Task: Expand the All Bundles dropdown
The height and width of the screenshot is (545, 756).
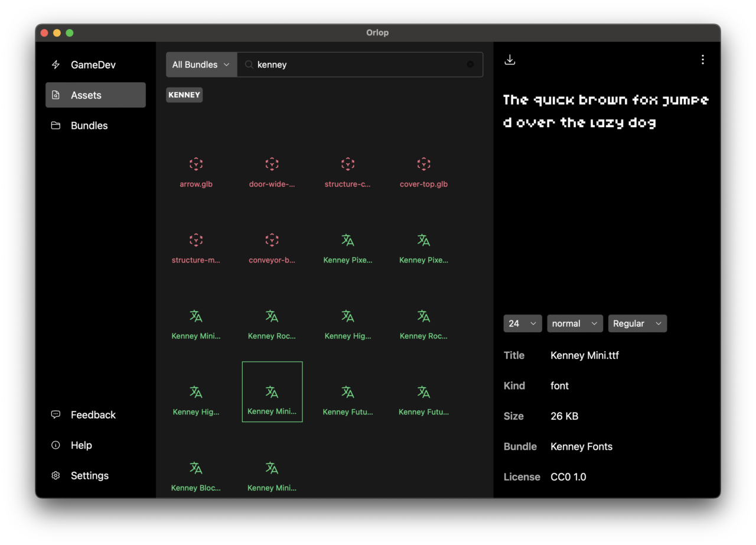Action: pyautogui.click(x=201, y=64)
